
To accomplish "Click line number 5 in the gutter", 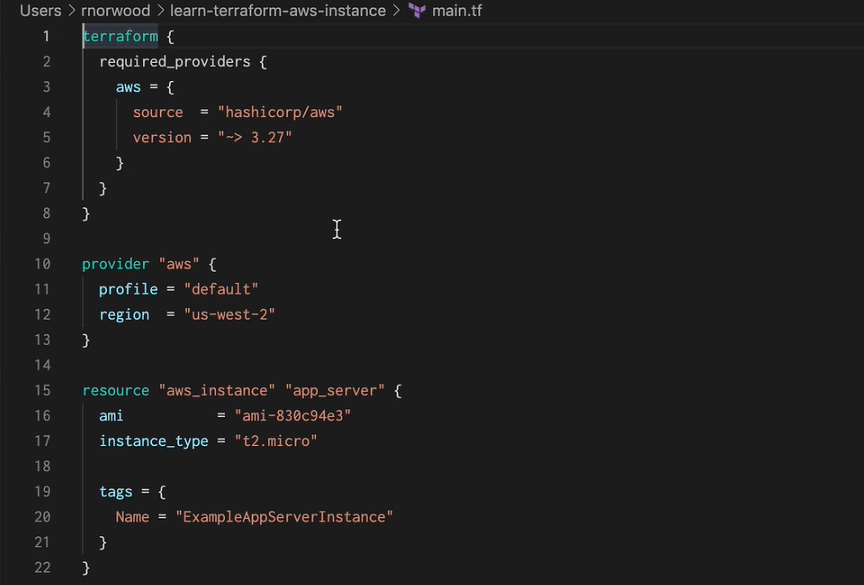I will tap(46, 137).
